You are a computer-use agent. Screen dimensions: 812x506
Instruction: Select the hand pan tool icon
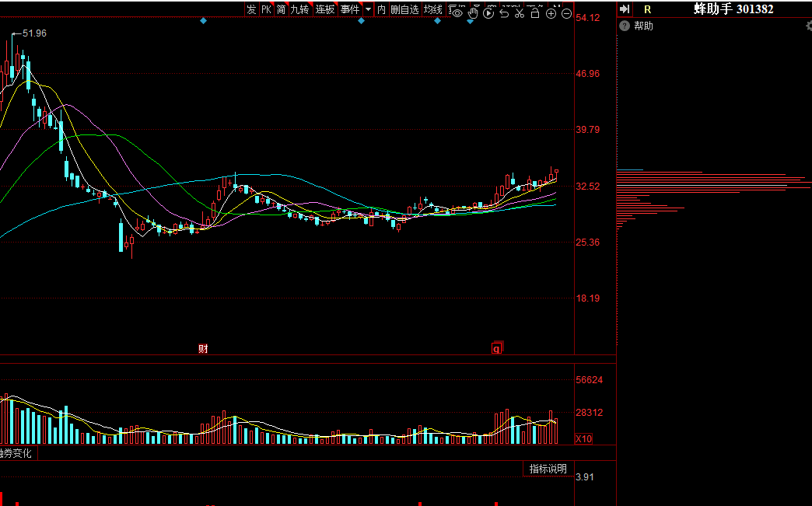click(473, 13)
